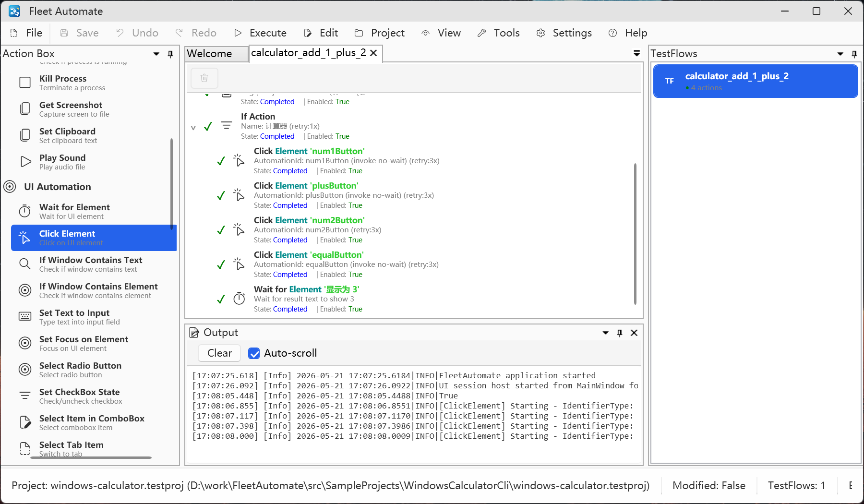Click the Save toolbar button

(79, 33)
